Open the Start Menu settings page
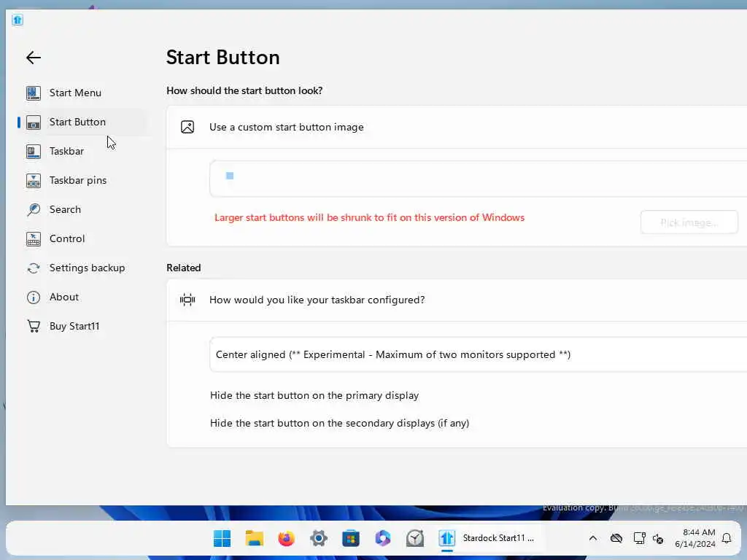747x560 pixels. [x=84, y=93]
